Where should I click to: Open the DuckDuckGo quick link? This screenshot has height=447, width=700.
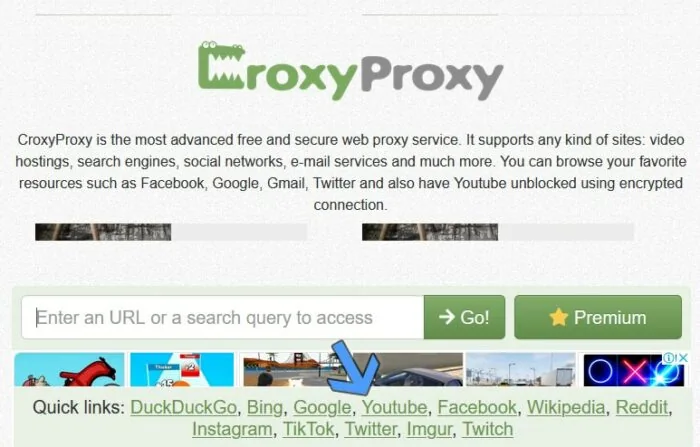[183, 407]
